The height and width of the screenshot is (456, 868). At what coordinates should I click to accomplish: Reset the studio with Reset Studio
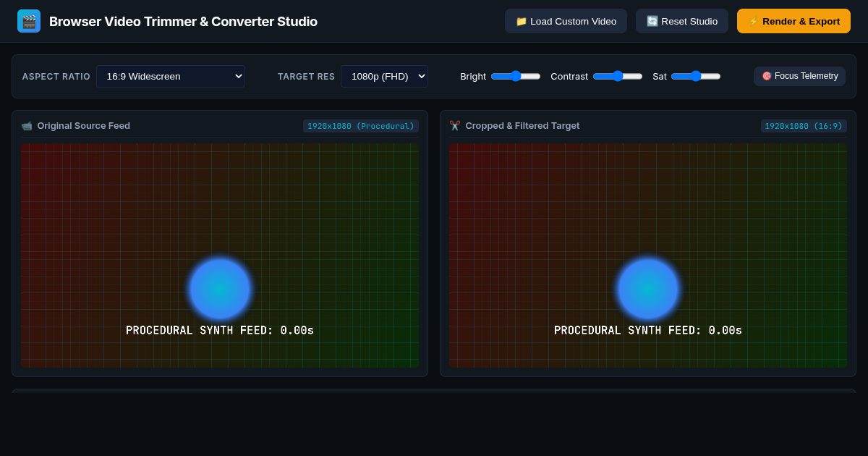pos(682,21)
